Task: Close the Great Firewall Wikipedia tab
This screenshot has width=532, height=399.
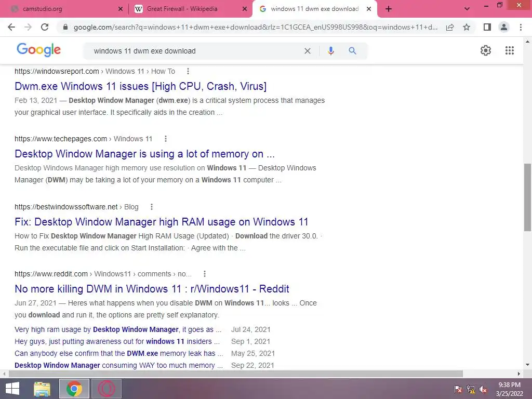Action: [x=245, y=9]
